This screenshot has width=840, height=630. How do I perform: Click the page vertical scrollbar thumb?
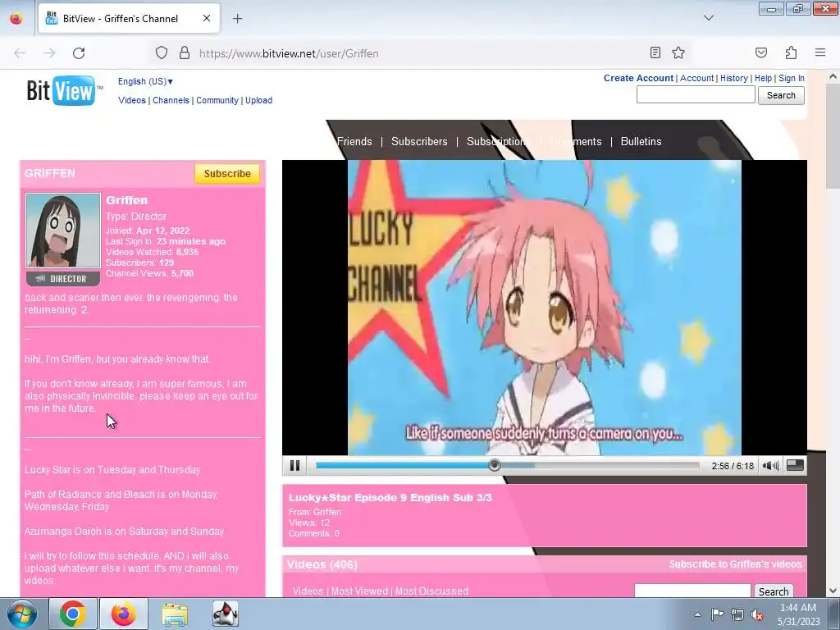click(833, 137)
